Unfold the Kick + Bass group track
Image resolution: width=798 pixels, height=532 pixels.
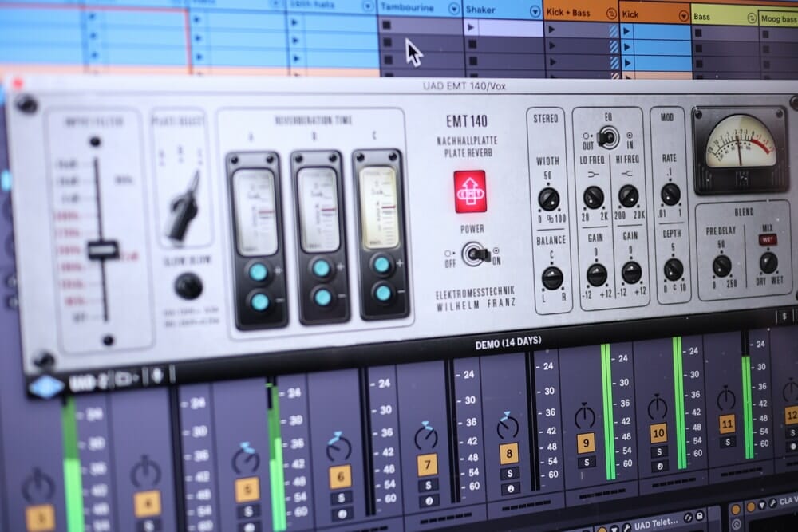tap(611, 13)
